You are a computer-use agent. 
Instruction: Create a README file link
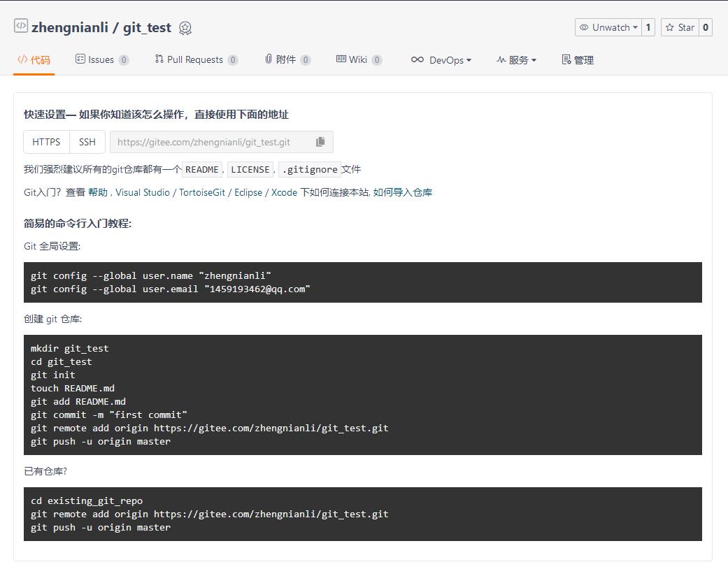click(202, 169)
